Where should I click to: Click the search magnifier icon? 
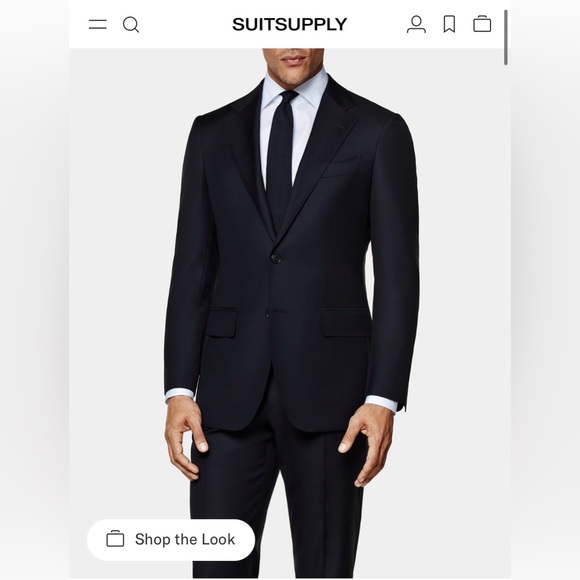[x=131, y=25]
